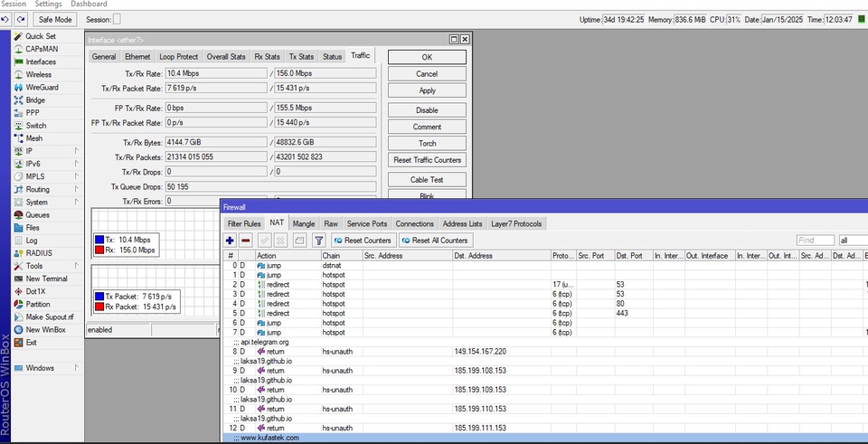This screenshot has width=868, height=444.
Task: Switch to Mangle tab
Action: [304, 223]
